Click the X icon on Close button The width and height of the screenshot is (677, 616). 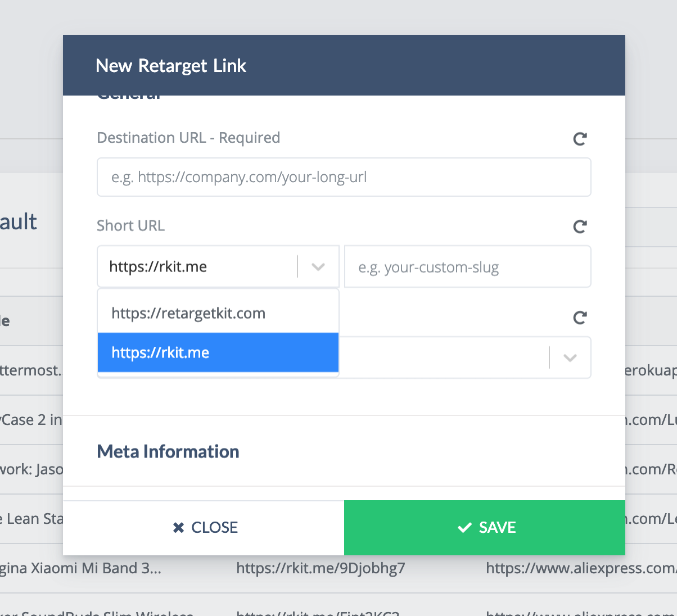[178, 528]
